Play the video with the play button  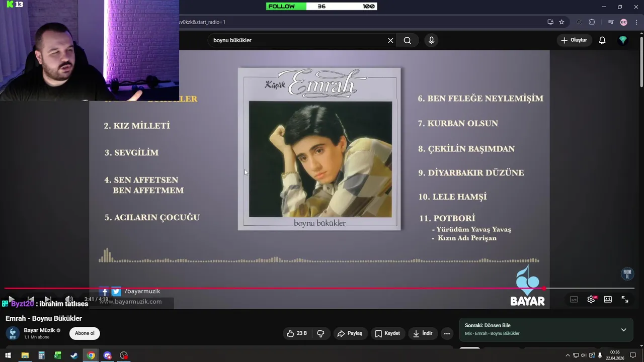pyautogui.click(x=11, y=299)
